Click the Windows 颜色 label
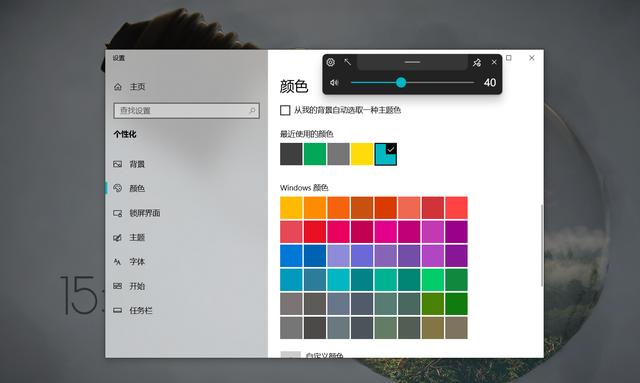This screenshot has width=640, height=383. pos(304,188)
